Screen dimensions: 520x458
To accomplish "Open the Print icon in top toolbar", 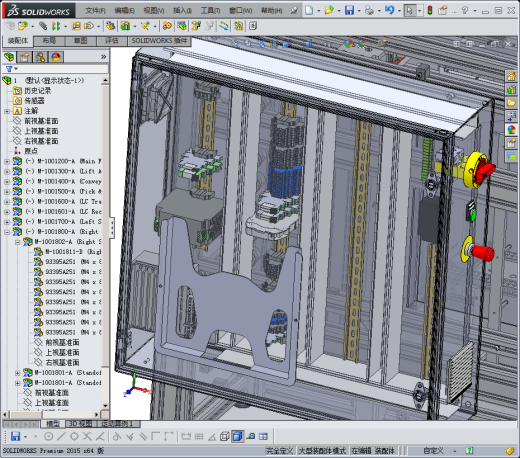I will click(369, 11).
